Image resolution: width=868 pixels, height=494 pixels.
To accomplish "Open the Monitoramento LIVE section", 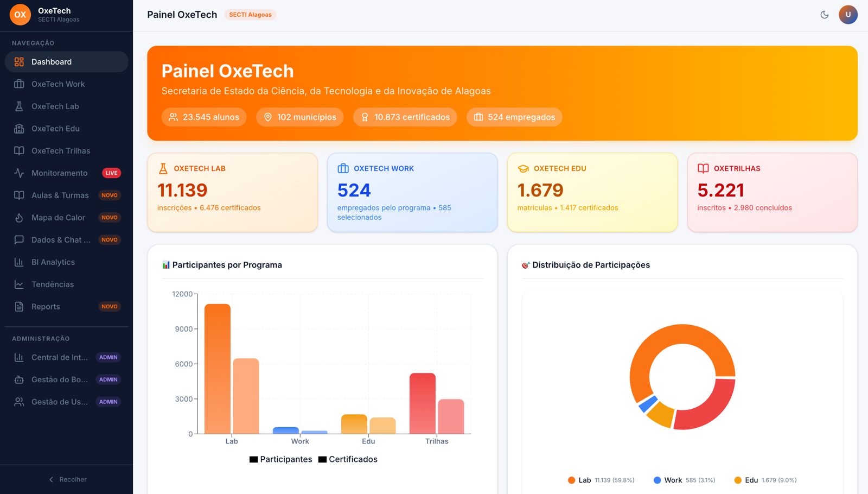I will point(59,173).
